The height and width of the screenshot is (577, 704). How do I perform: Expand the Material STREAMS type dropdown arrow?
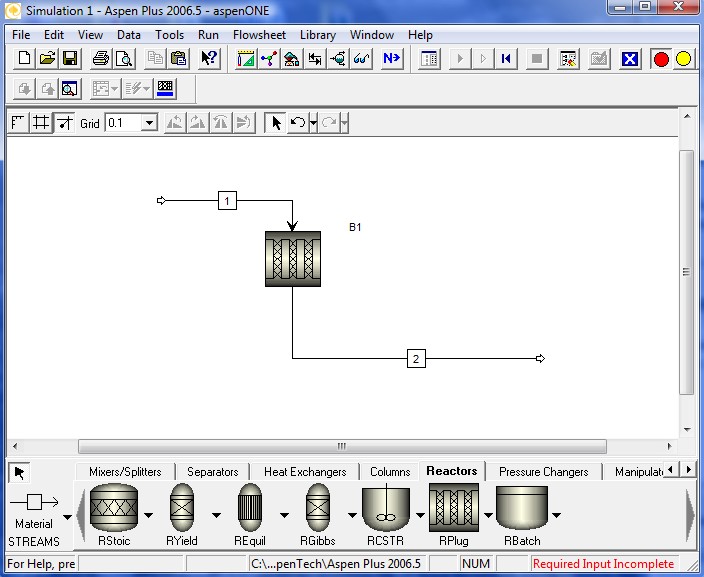(68, 517)
